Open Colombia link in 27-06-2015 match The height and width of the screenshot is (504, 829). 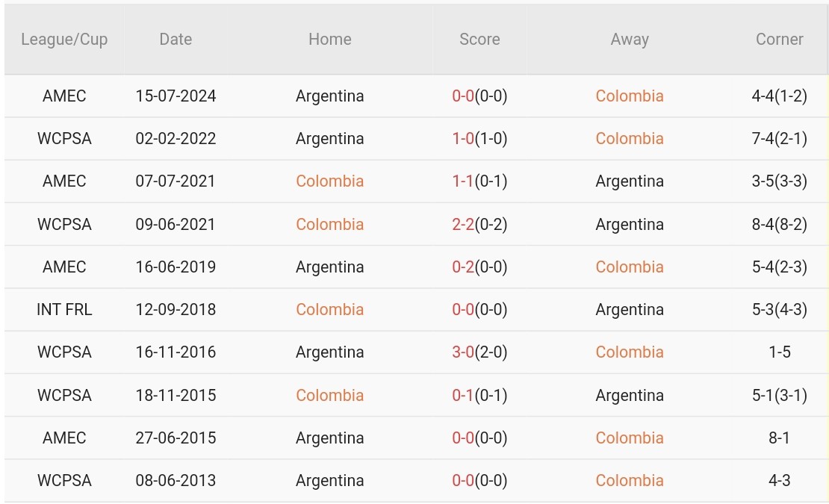click(x=630, y=438)
